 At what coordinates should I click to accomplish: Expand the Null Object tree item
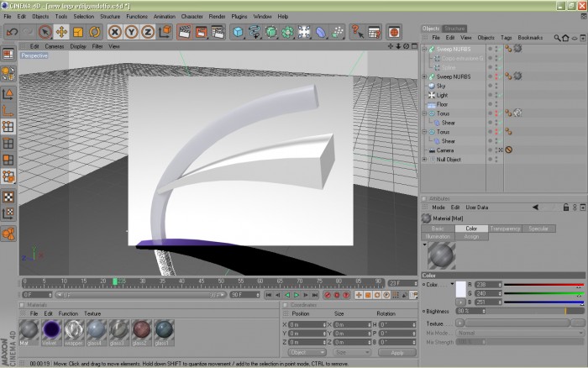pos(424,160)
